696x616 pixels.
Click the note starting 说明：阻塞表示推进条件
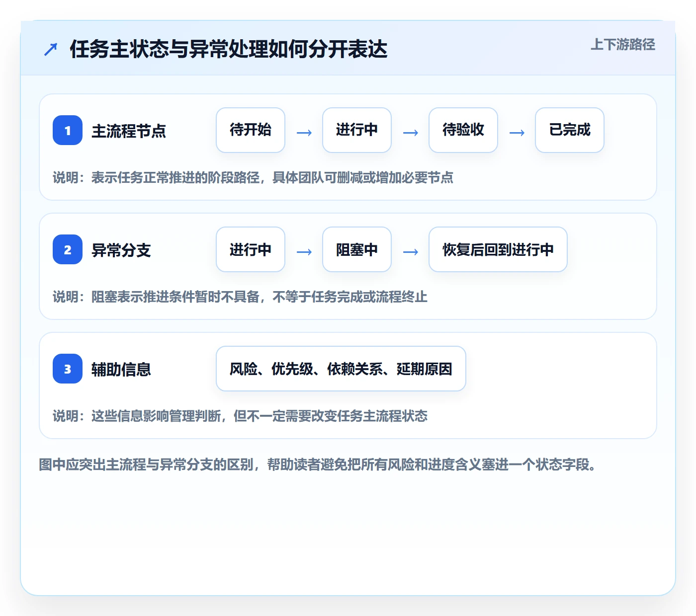pyautogui.click(x=240, y=297)
